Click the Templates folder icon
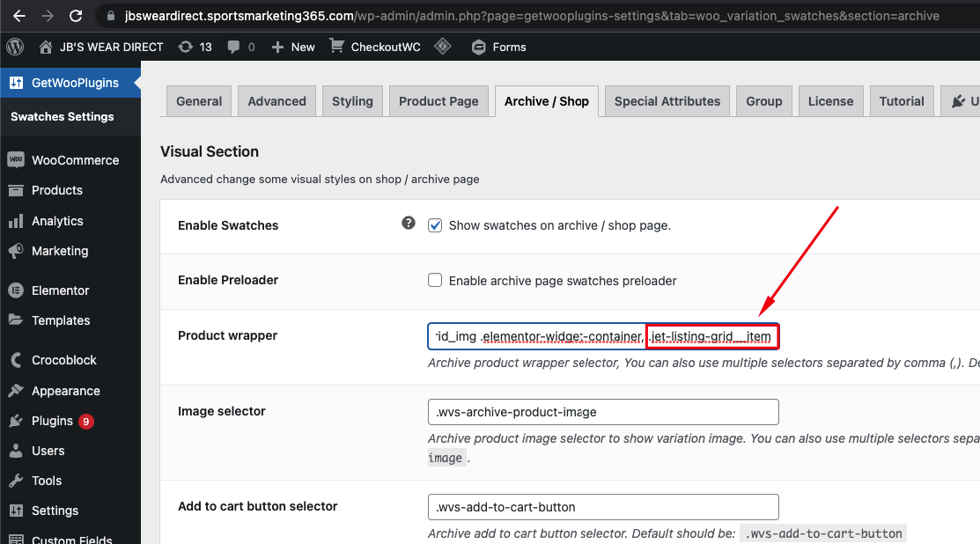The height and width of the screenshot is (544, 980). click(16, 320)
